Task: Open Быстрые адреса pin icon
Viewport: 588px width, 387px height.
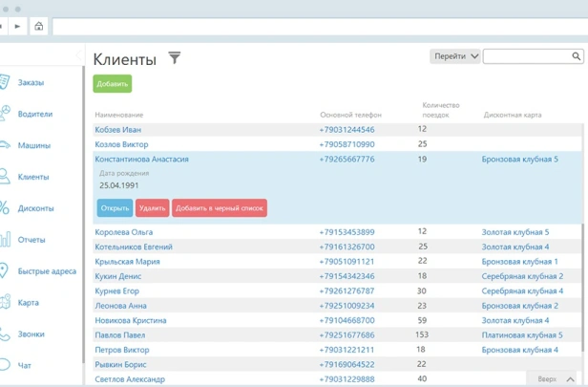Action: pos(5,271)
